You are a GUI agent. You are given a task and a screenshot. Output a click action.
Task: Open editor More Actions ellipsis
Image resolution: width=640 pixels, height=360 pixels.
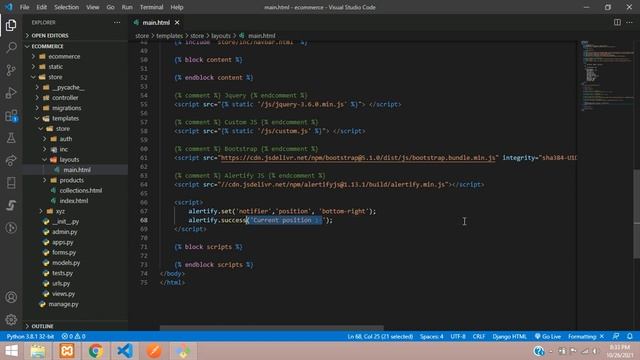coord(629,22)
